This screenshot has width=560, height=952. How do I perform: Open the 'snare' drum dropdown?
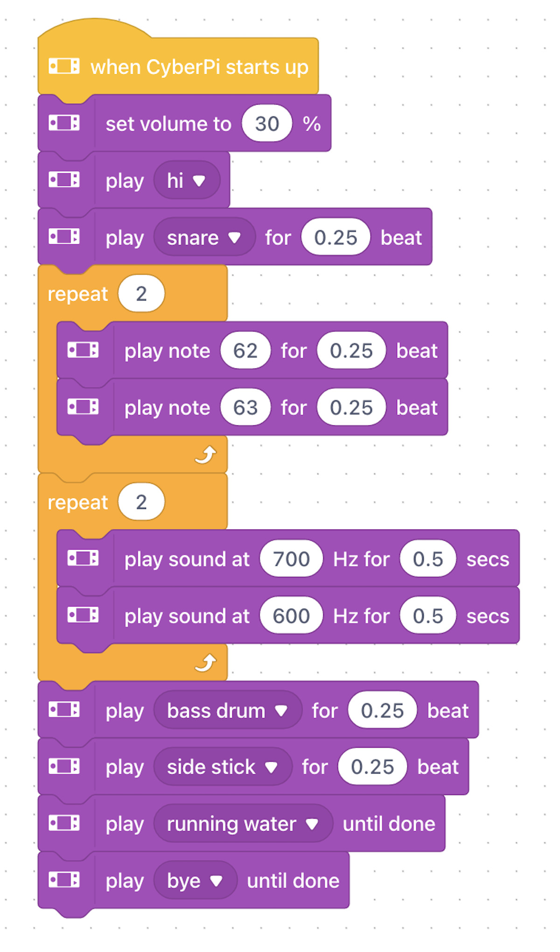[204, 237]
